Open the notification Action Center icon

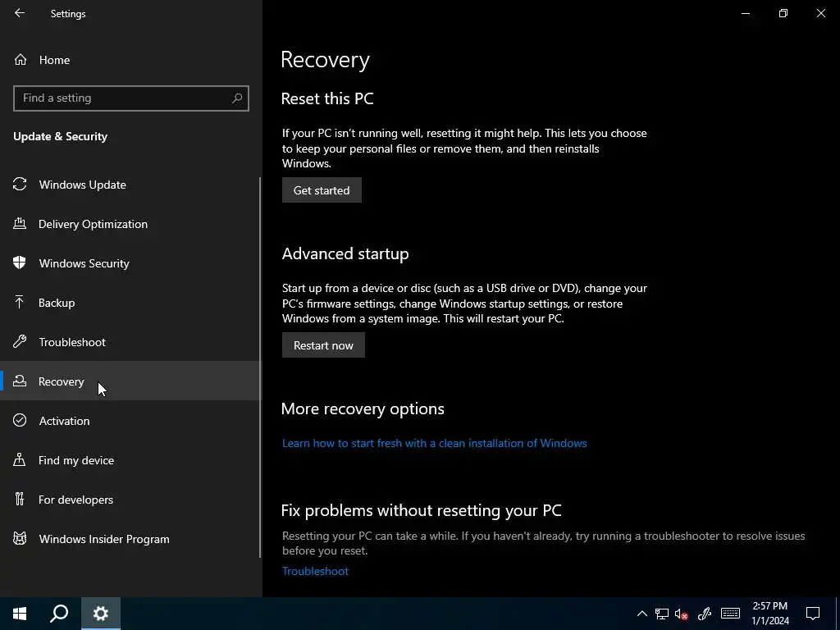[x=813, y=614]
